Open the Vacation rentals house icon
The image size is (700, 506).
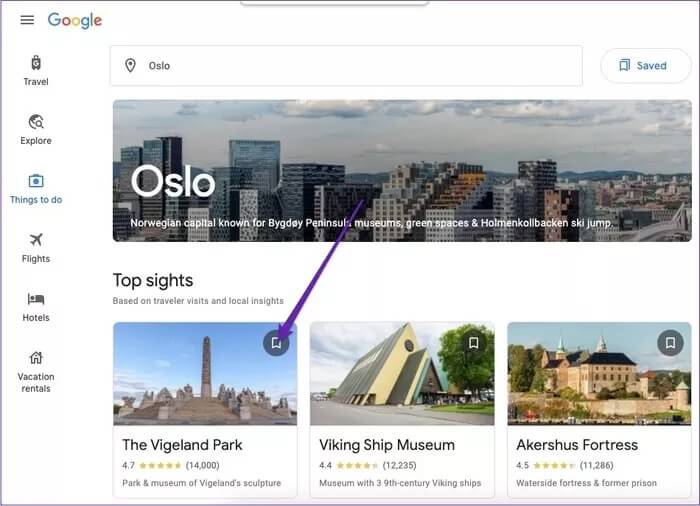click(x=36, y=358)
